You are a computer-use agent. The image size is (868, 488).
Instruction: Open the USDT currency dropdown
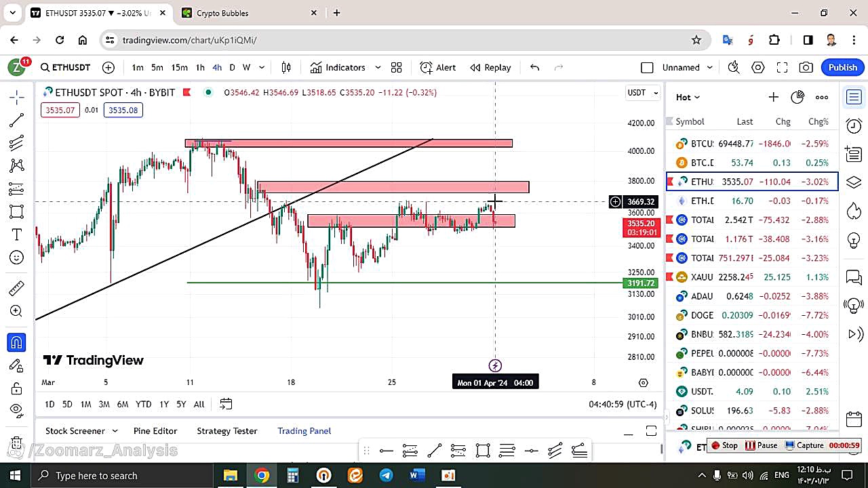click(643, 92)
